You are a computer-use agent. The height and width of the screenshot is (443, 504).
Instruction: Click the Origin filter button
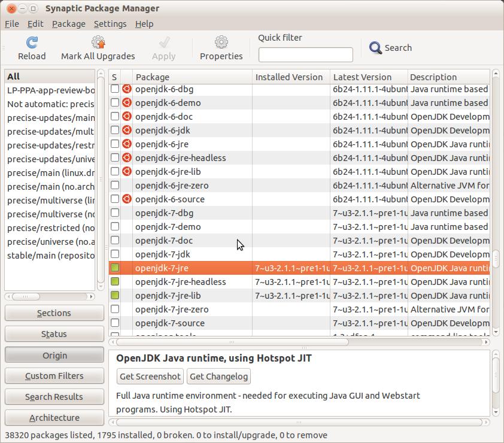click(54, 355)
